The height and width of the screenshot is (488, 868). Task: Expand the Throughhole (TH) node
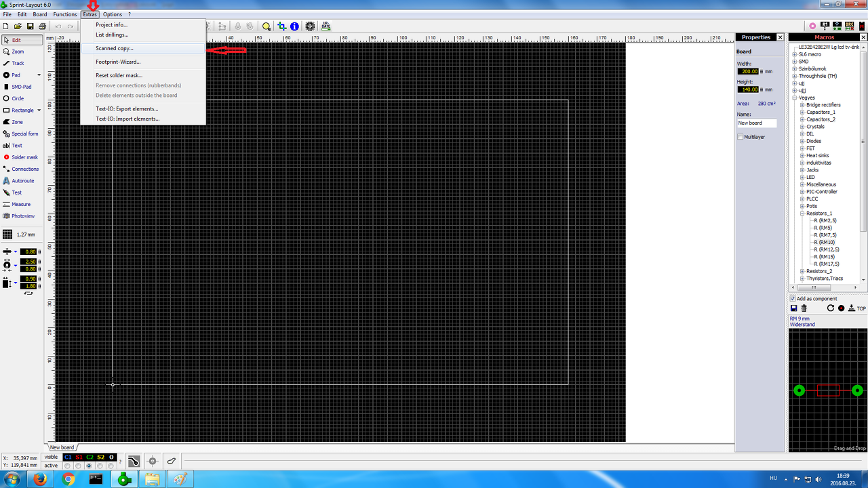coord(795,76)
